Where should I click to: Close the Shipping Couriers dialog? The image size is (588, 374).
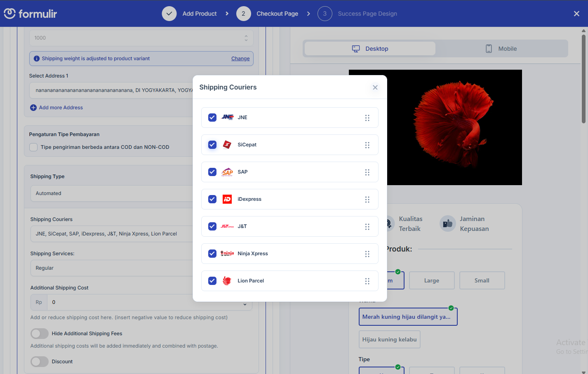coord(375,87)
